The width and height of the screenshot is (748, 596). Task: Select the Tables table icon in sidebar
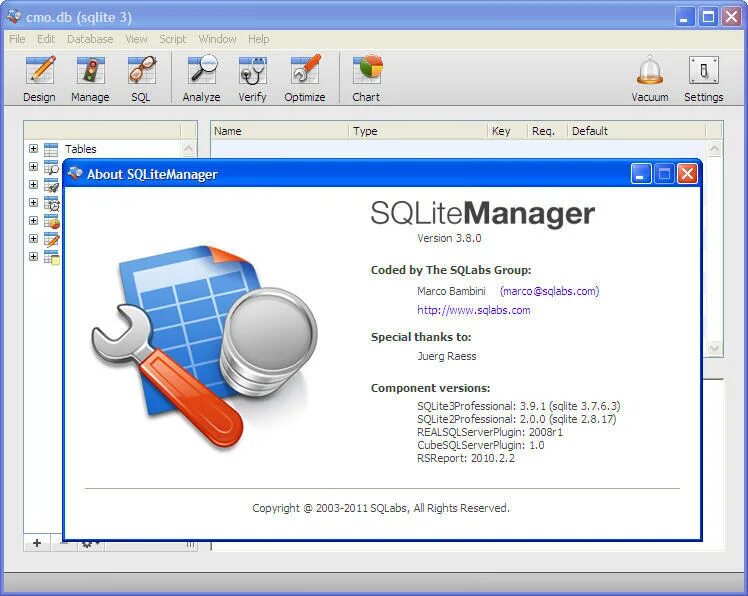[51, 149]
